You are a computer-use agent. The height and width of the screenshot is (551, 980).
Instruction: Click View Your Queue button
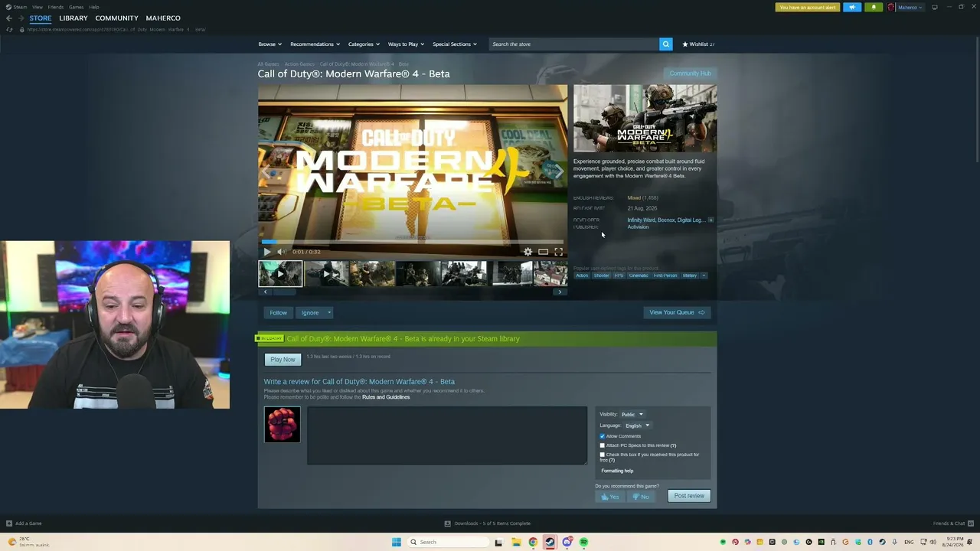[677, 312]
